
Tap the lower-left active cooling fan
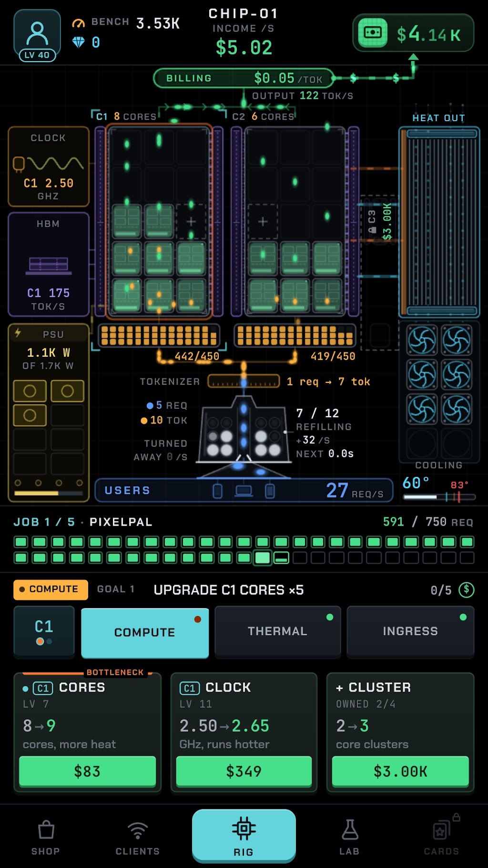[x=422, y=409]
